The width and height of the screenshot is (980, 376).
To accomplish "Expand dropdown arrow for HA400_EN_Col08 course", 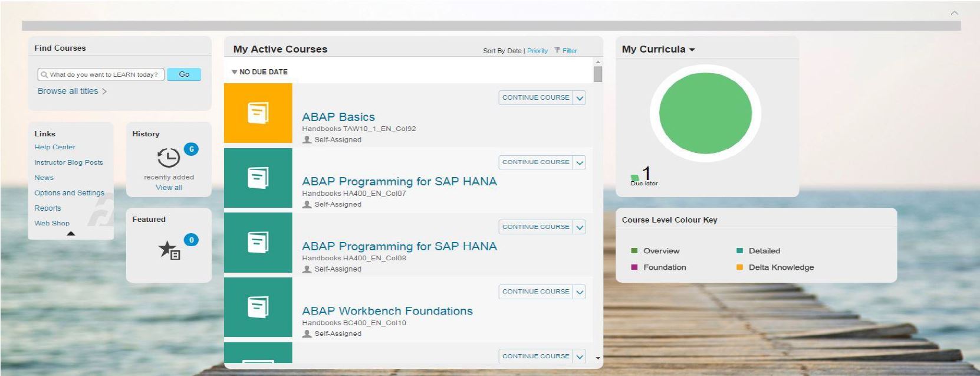I will click(580, 228).
